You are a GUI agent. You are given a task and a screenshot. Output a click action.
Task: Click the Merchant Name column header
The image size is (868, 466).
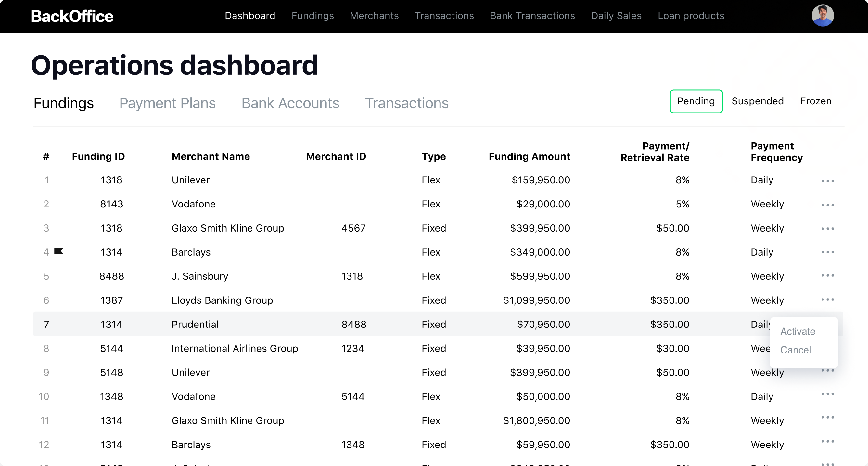211,156
